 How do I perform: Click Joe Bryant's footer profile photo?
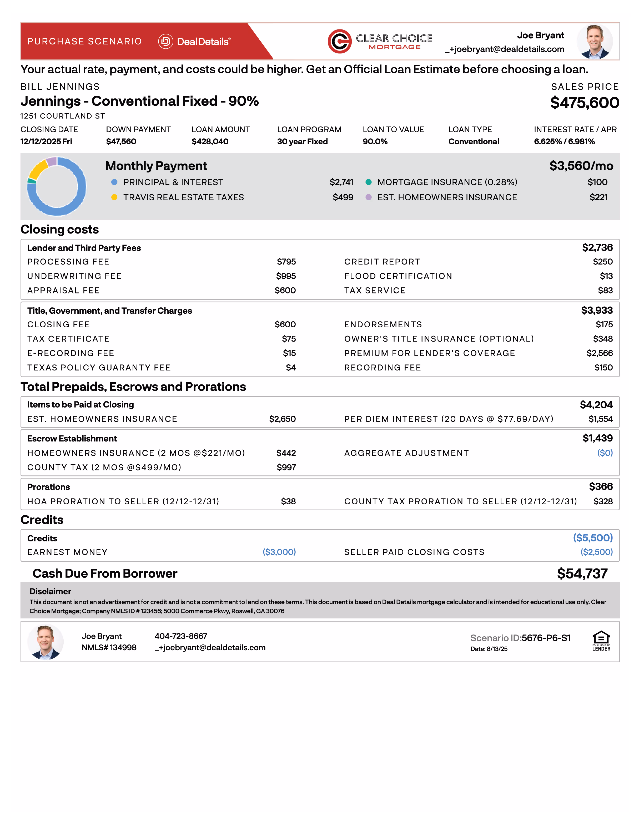point(46,642)
